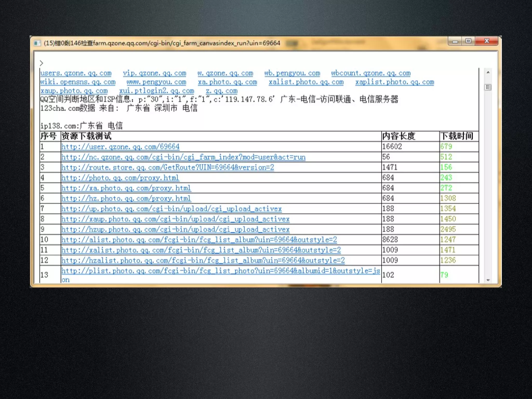Close the farm.qzone.qq.com check window
The width and height of the screenshot is (532, 399).
pyautogui.click(x=487, y=41)
